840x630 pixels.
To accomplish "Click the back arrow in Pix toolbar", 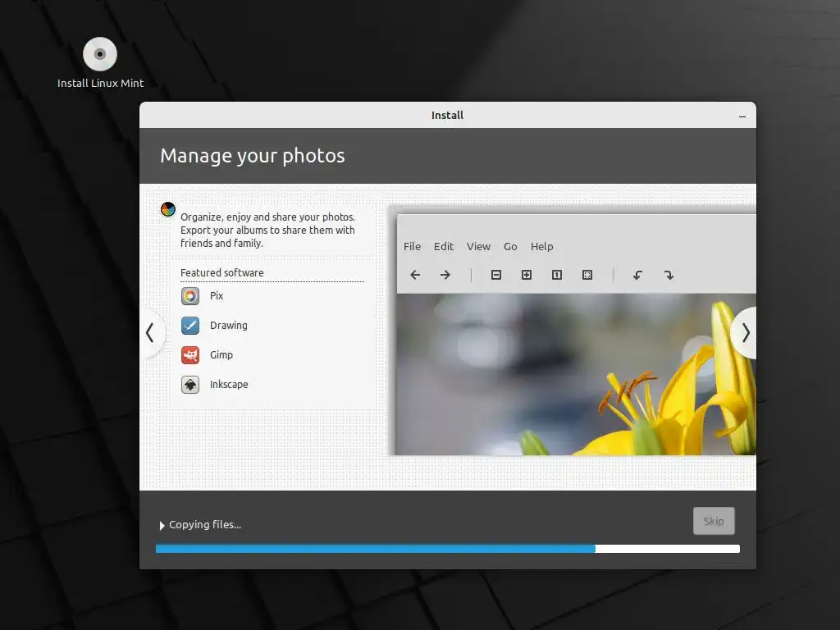I will (x=415, y=275).
